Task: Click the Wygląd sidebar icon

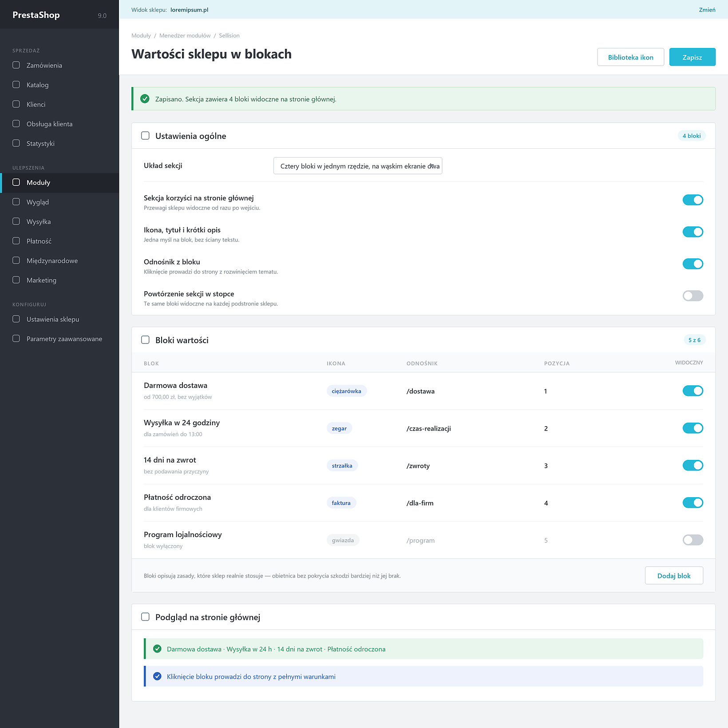Action: click(x=16, y=202)
